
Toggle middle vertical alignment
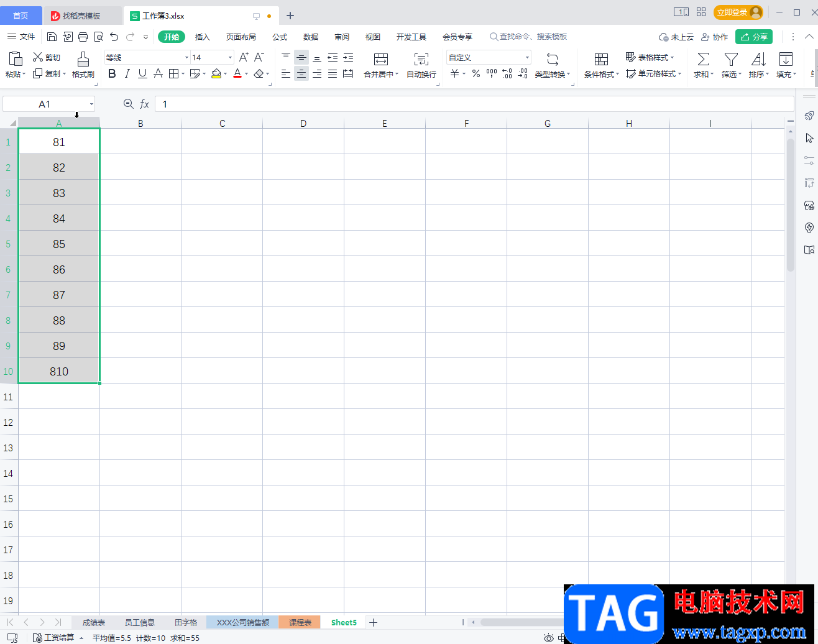pyautogui.click(x=301, y=57)
